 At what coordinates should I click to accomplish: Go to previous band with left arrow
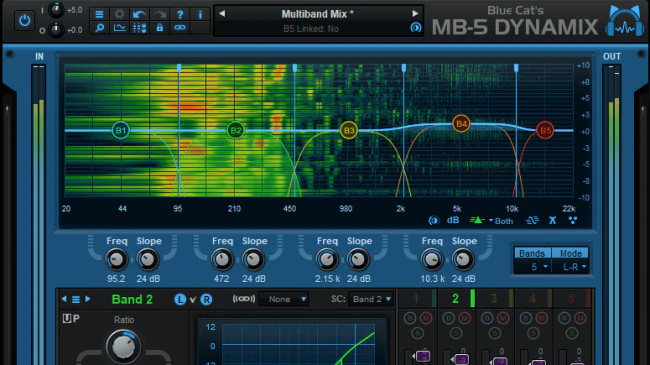click(64, 299)
